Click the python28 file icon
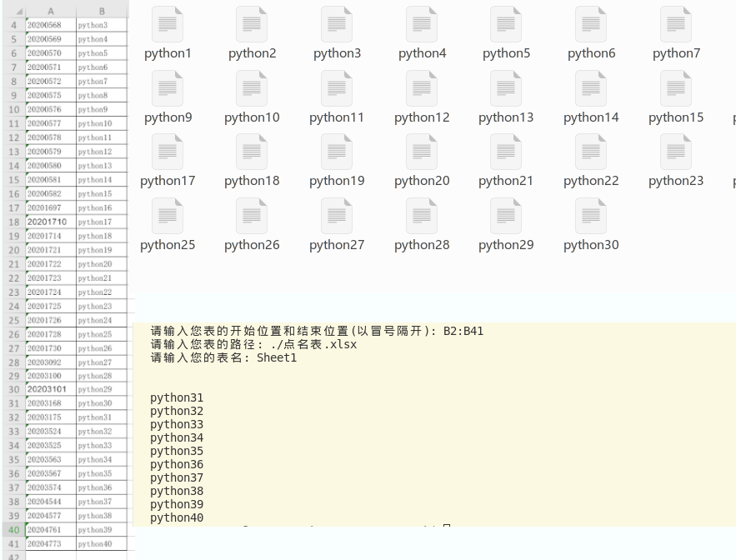Viewport: 736px width, 560px height. [422, 217]
